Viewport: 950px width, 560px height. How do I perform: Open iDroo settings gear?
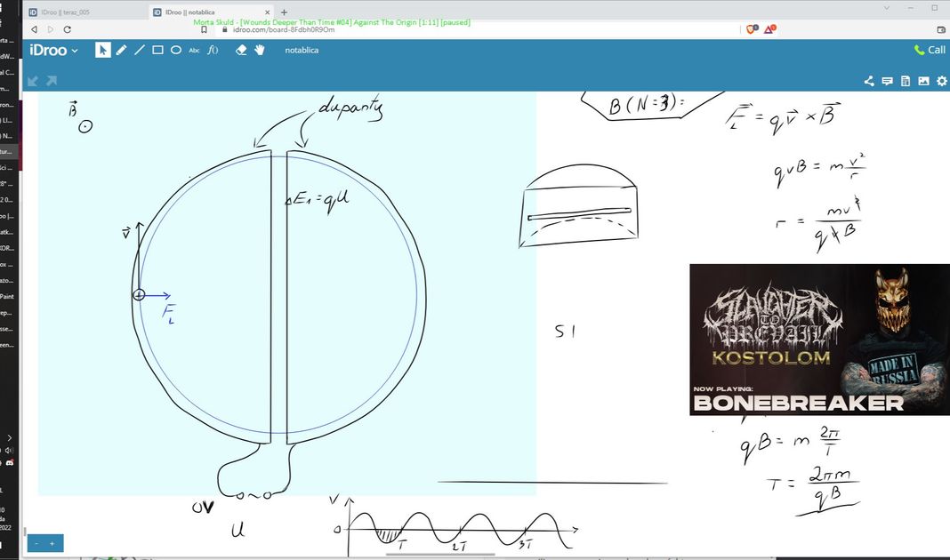(941, 81)
